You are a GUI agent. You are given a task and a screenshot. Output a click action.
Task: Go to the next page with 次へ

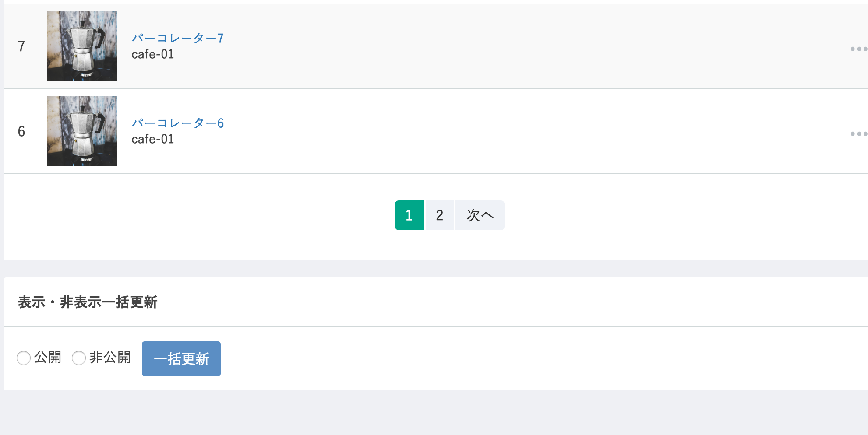(x=480, y=215)
